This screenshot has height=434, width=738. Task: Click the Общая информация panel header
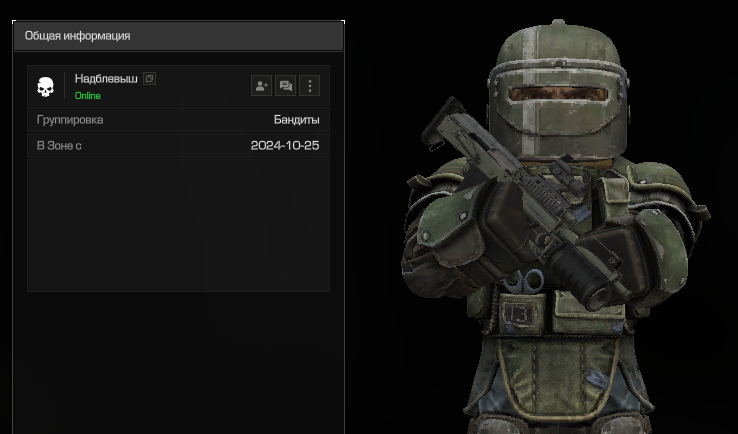tap(178, 36)
